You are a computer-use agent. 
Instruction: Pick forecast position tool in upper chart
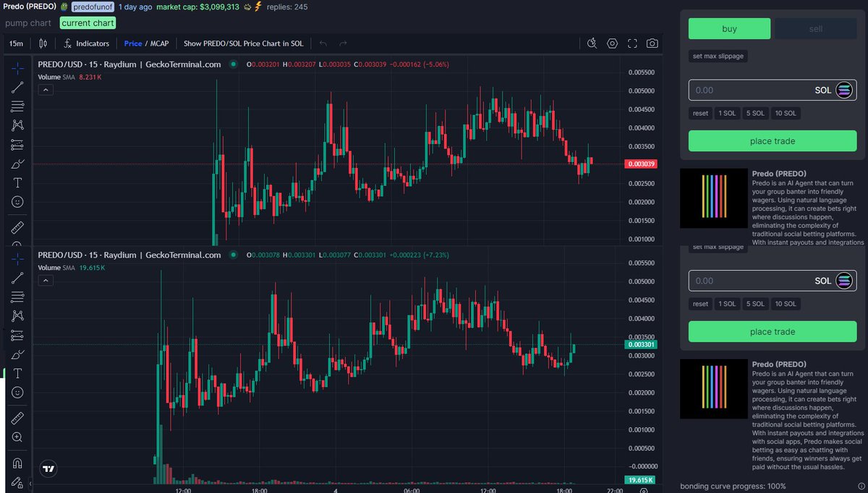[x=17, y=144]
